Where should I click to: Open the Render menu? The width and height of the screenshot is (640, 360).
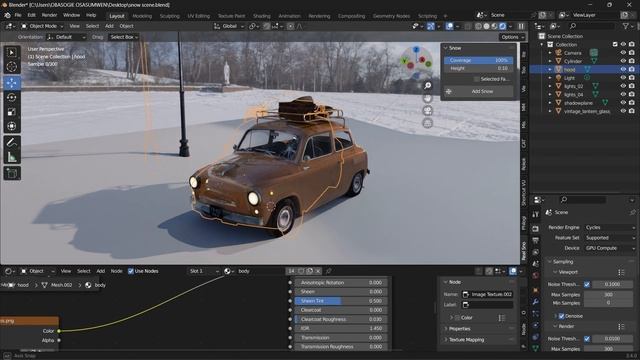coord(49,15)
